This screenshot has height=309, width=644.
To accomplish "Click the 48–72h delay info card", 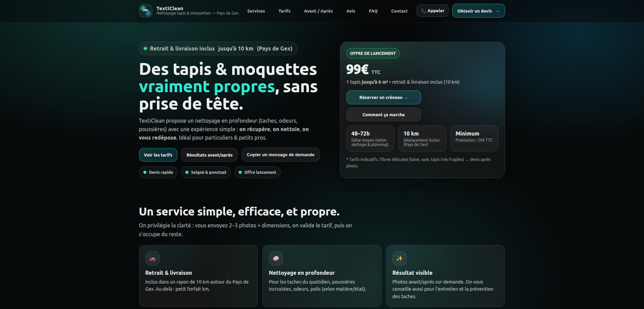I will point(370,139).
